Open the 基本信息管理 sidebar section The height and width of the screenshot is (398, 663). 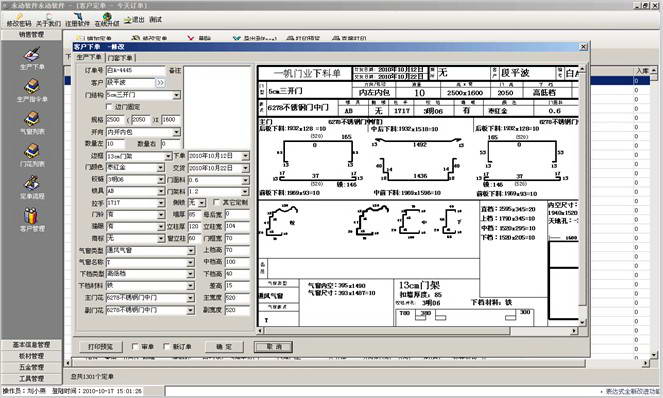click(31, 345)
